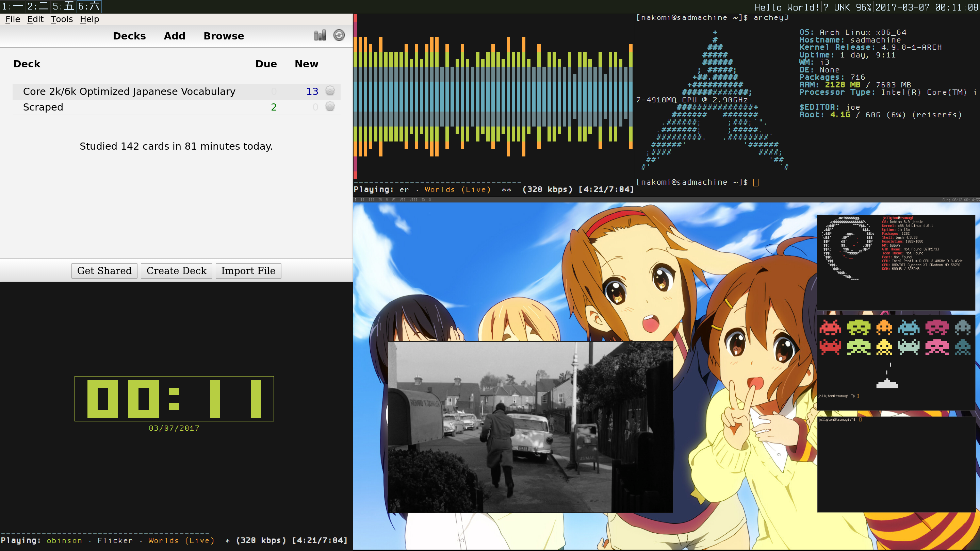Open the File menu
The width and height of the screenshot is (980, 551).
(x=13, y=19)
